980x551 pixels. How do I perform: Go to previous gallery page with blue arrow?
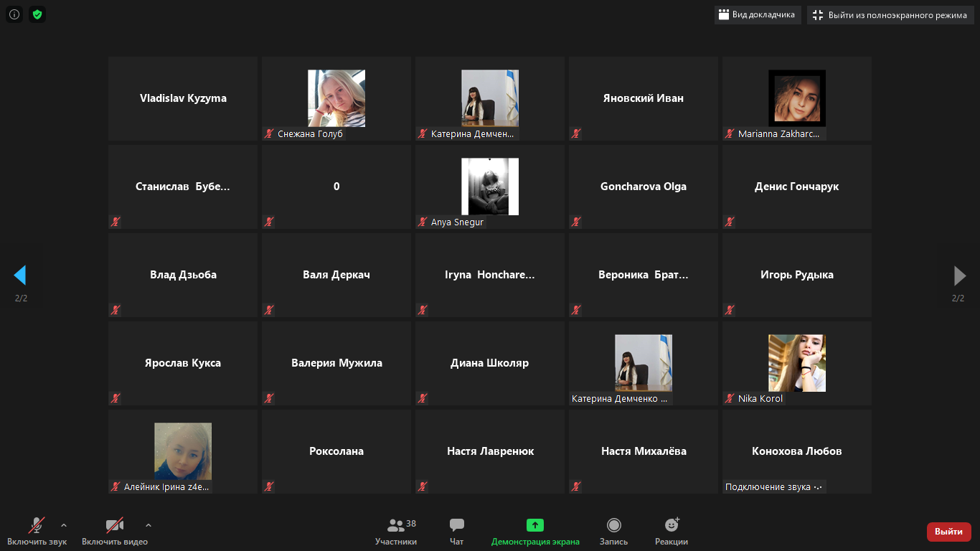(20, 275)
